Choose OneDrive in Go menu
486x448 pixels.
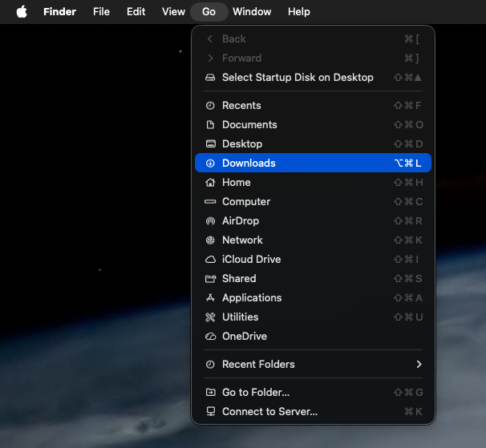(x=313, y=336)
